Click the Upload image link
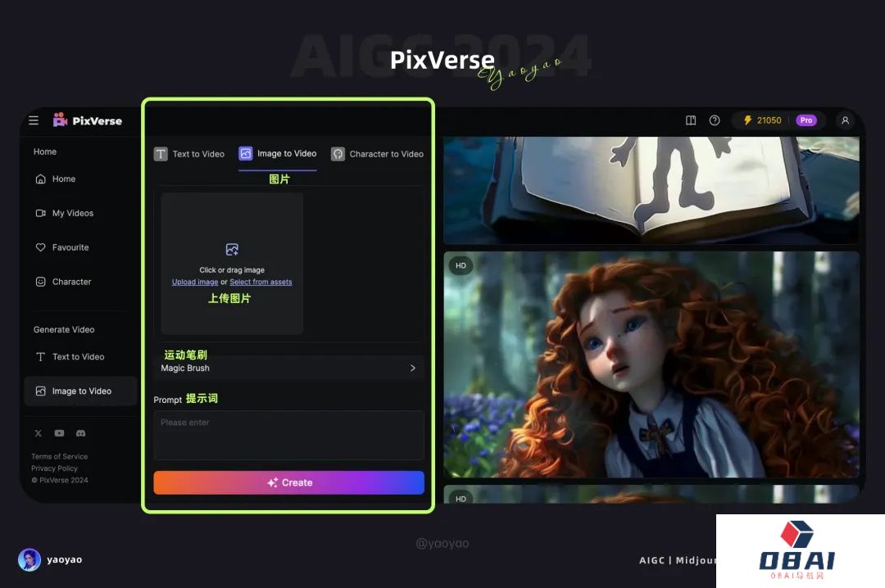The width and height of the screenshot is (885, 588). [x=195, y=283]
